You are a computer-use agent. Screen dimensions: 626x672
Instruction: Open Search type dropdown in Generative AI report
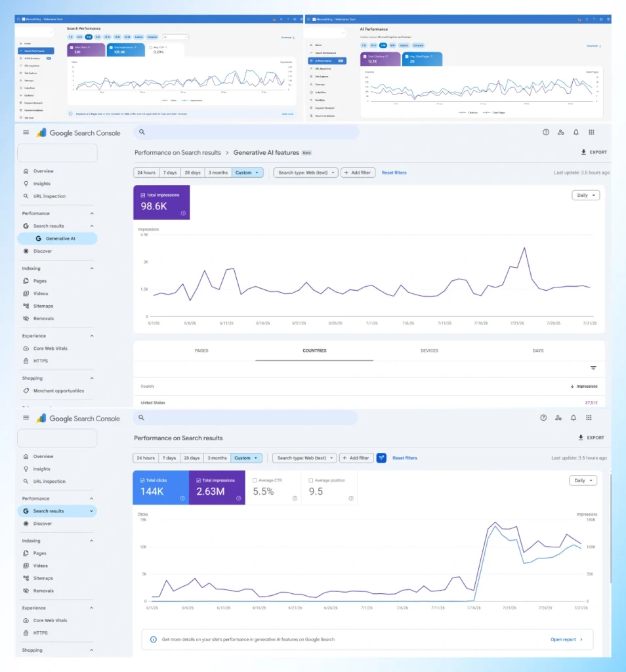coord(306,173)
